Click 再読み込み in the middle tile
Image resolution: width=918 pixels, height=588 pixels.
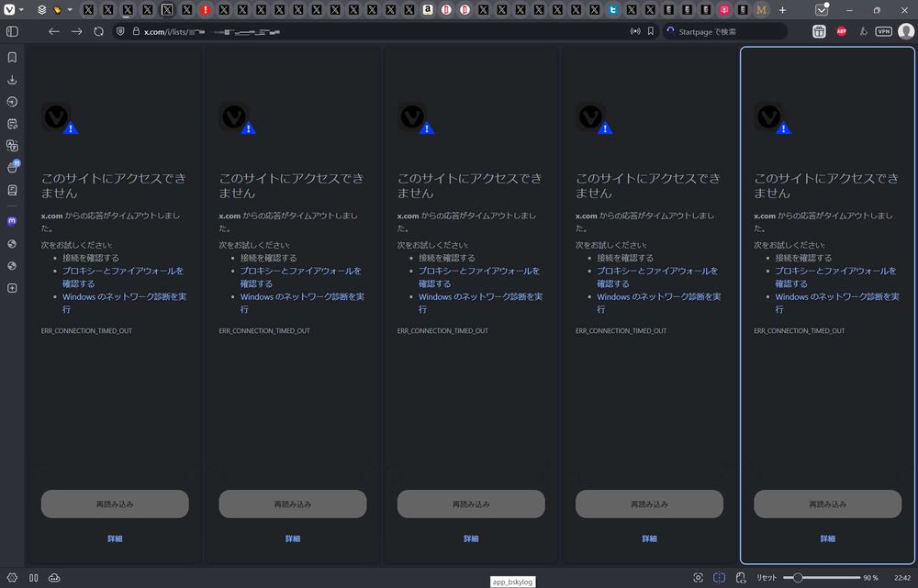pos(471,504)
